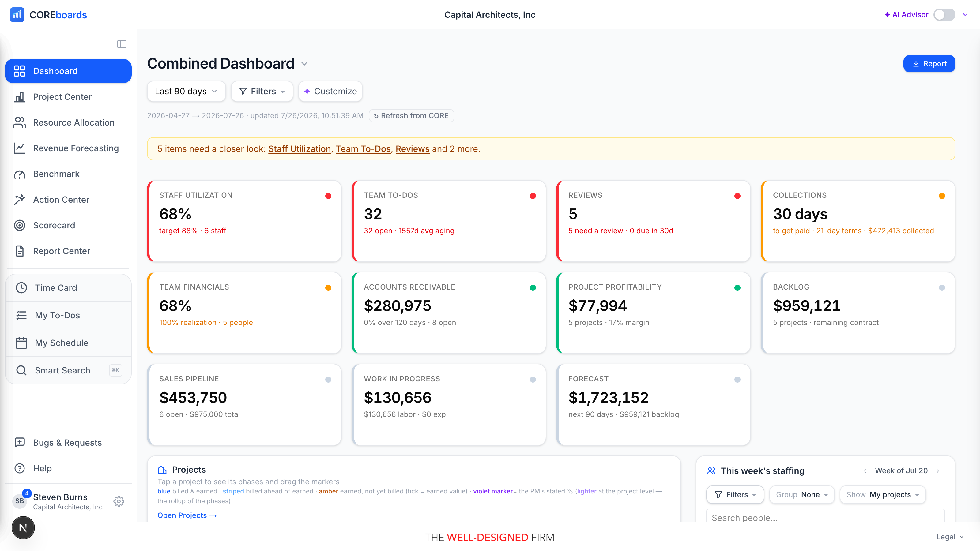Screen dimensions: 980x551
Task: Expand the Legal footer menu
Action: coord(950,537)
